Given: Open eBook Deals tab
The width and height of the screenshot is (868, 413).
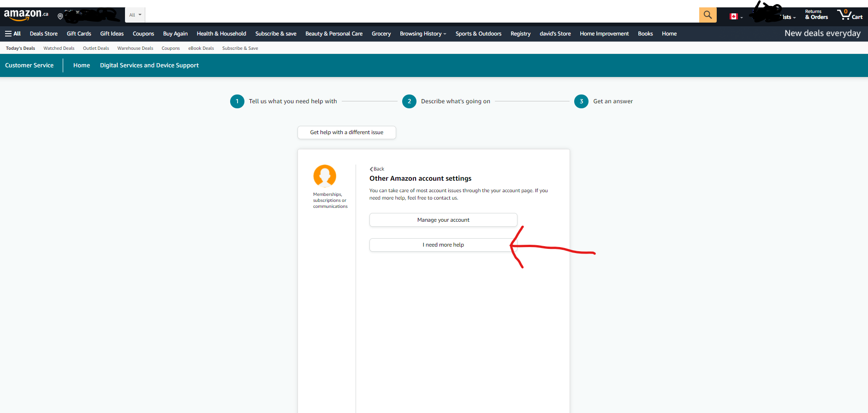Looking at the screenshot, I should (x=201, y=48).
